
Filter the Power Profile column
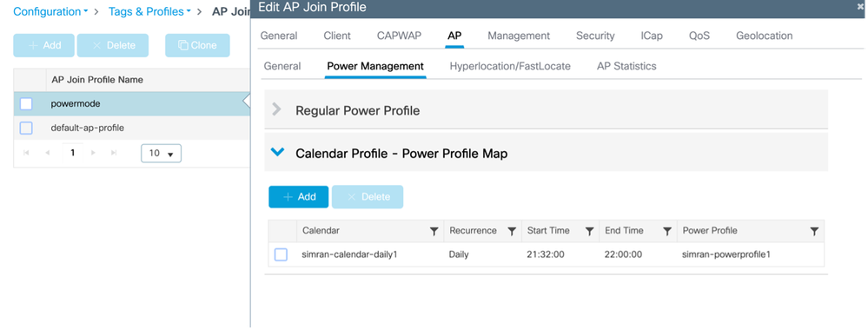click(x=814, y=231)
